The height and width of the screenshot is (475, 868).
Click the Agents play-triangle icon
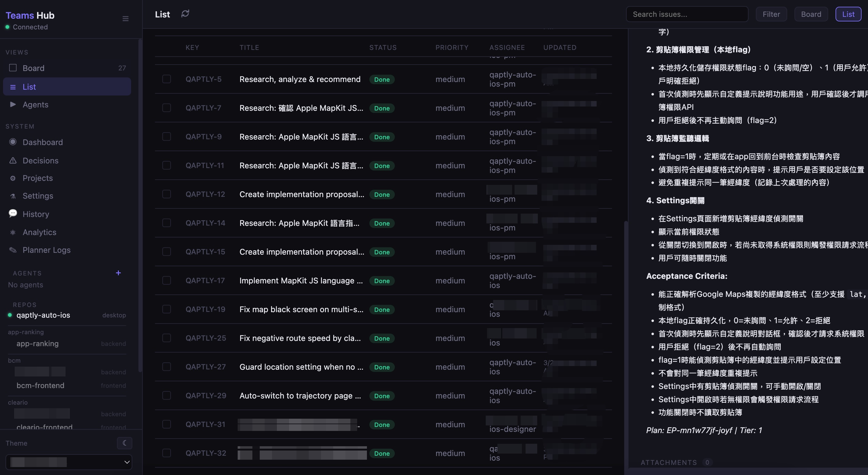[13, 104]
